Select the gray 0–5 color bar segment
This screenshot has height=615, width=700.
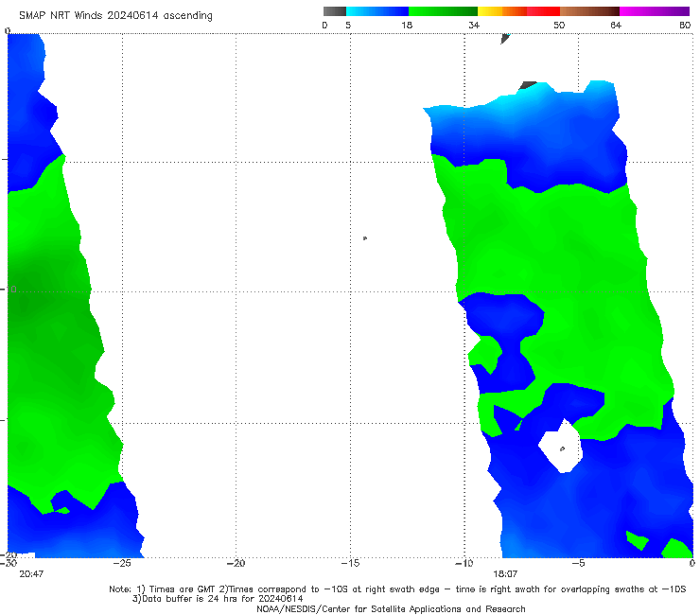pyautogui.click(x=334, y=11)
